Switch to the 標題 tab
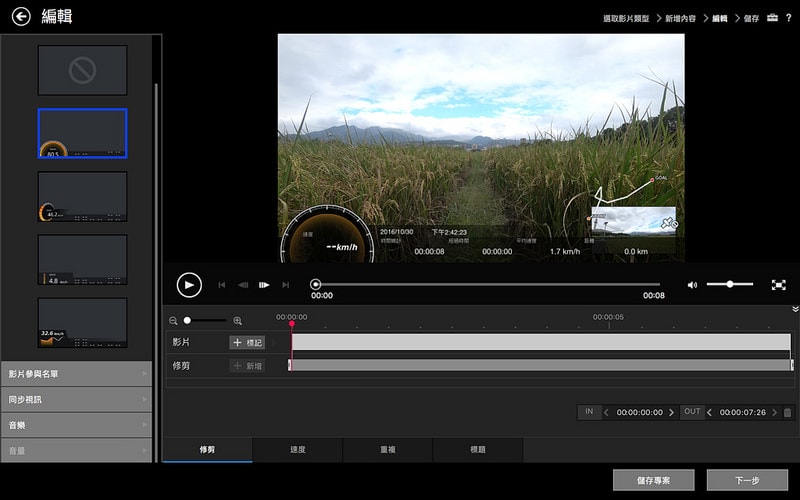 478,450
